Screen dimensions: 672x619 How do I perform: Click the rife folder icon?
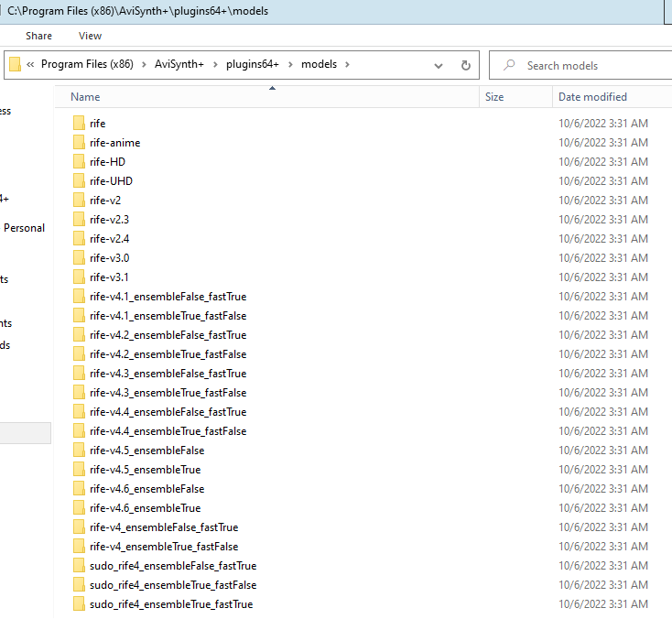pyautogui.click(x=79, y=123)
